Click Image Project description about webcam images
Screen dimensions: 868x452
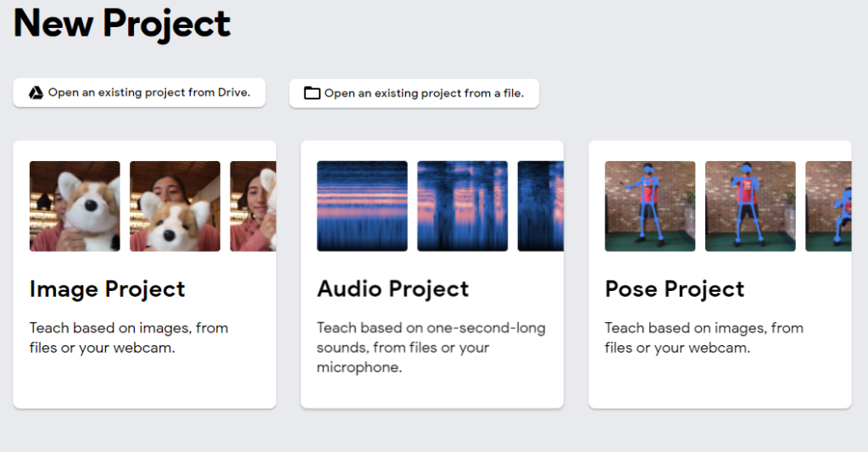(x=129, y=338)
